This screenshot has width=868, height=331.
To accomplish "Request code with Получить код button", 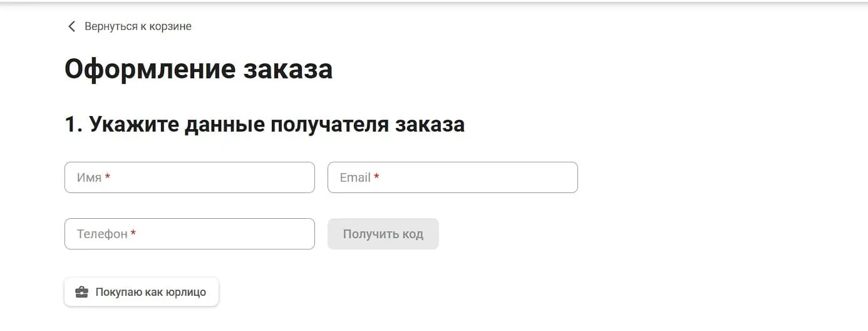I will point(383,234).
